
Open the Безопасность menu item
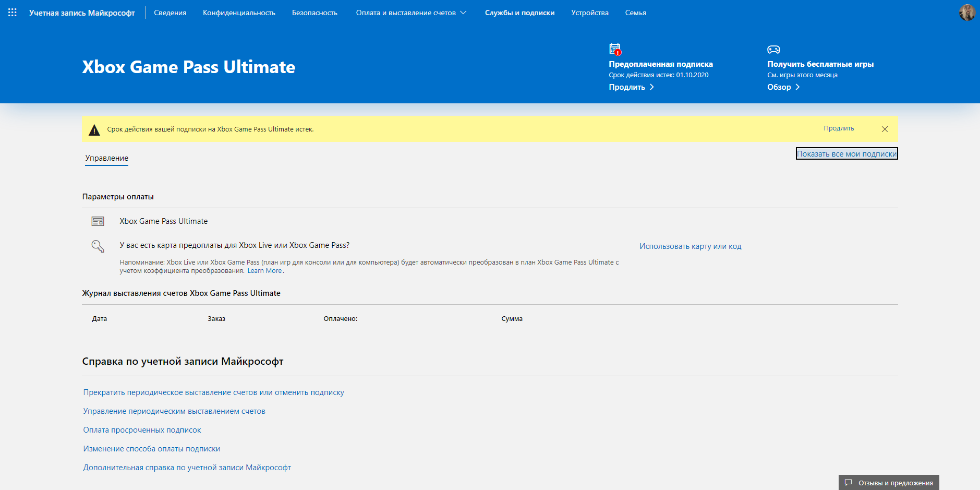pos(314,13)
